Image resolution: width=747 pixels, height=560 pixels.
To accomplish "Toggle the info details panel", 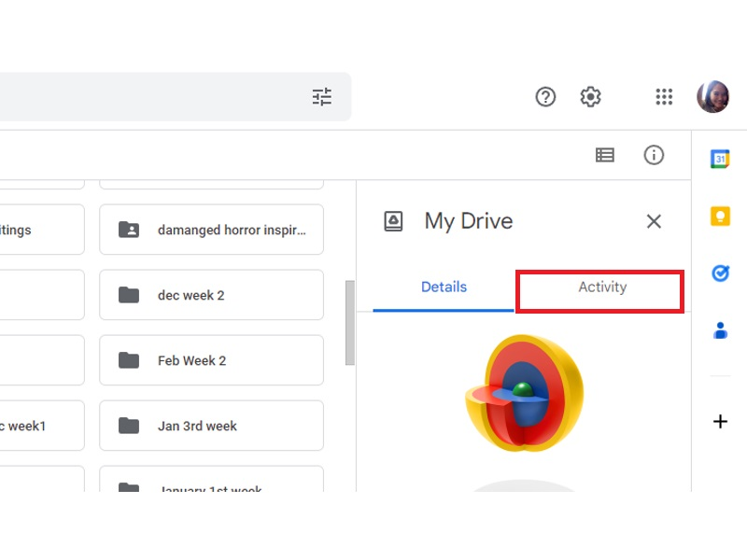I will pyautogui.click(x=654, y=155).
